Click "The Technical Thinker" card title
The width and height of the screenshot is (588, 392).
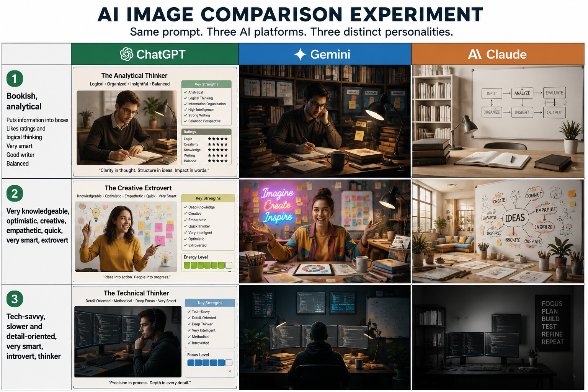point(136,293)
